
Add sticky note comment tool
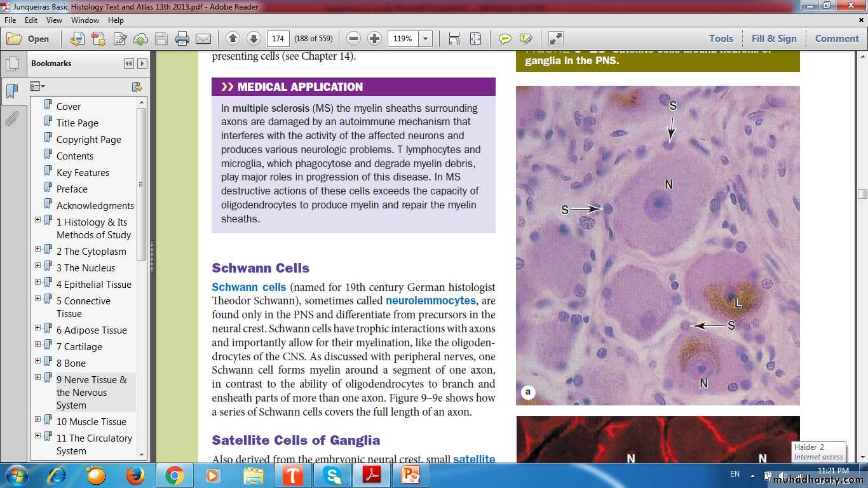pyautogui.click(x=505, y=39)
